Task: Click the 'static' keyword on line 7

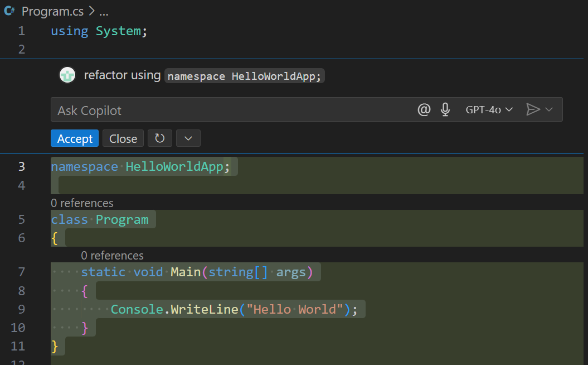Action: click(x=103, y=272)
